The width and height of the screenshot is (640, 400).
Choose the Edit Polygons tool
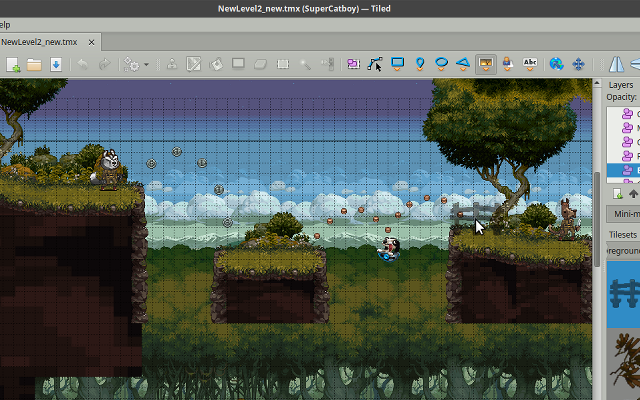click(x=375, y=64)
